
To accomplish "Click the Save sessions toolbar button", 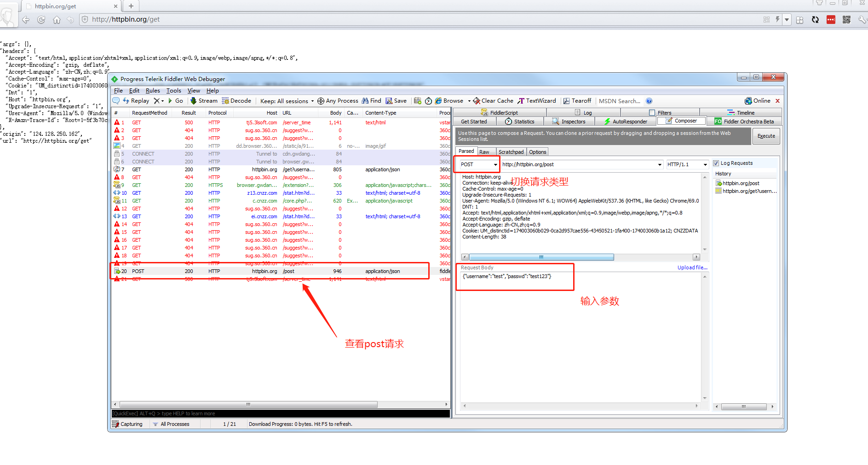I will coord(396,101).
